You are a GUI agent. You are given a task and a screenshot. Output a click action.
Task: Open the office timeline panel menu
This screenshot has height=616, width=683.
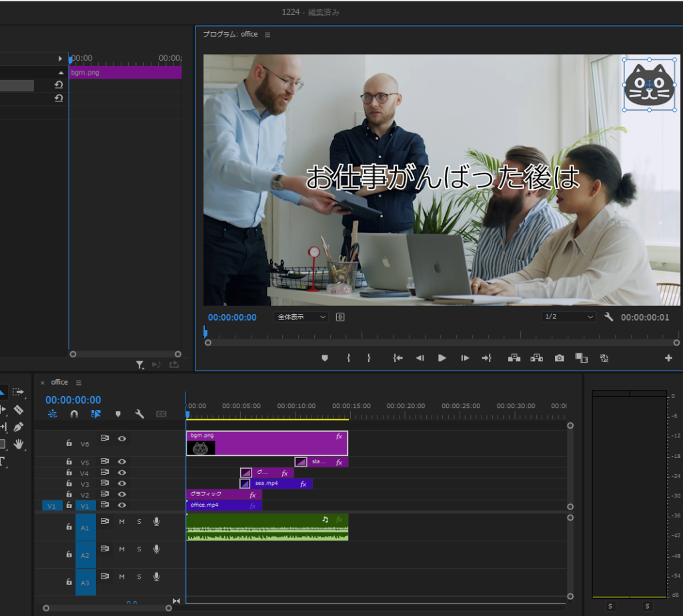pyautogui.click(x=78, y=383)
